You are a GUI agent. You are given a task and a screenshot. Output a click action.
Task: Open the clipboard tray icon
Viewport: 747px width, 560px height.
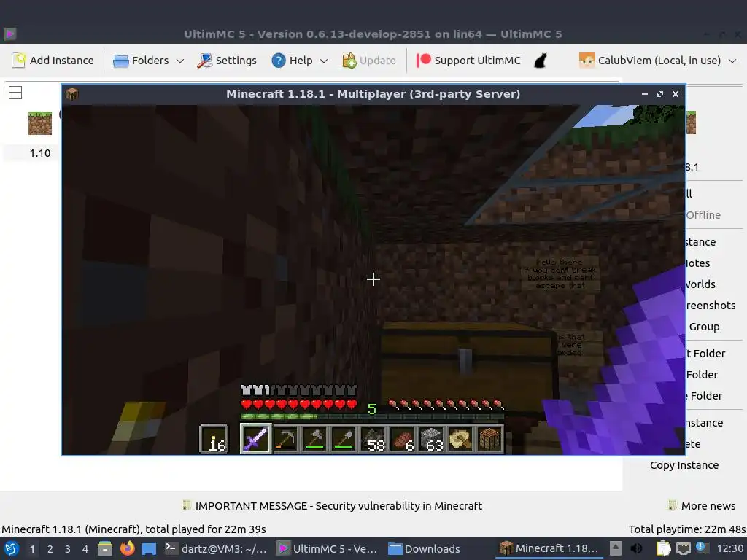[x=663, y=548]
